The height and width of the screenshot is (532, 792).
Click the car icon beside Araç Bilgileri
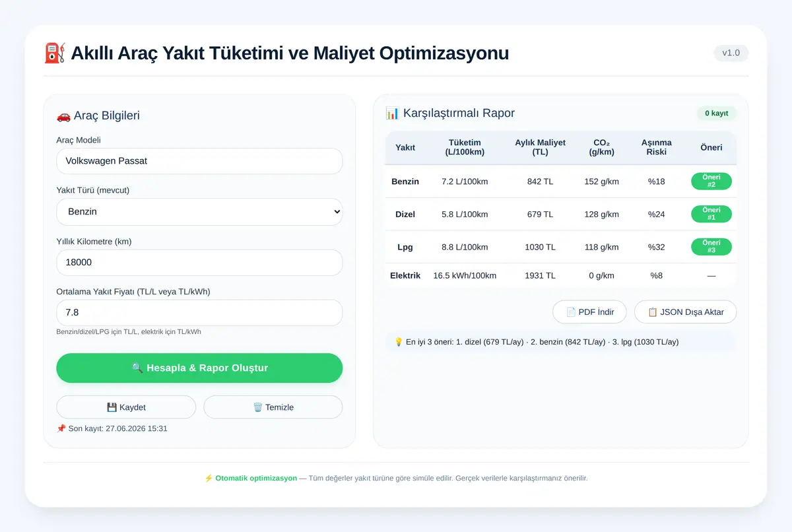[63, 116]
